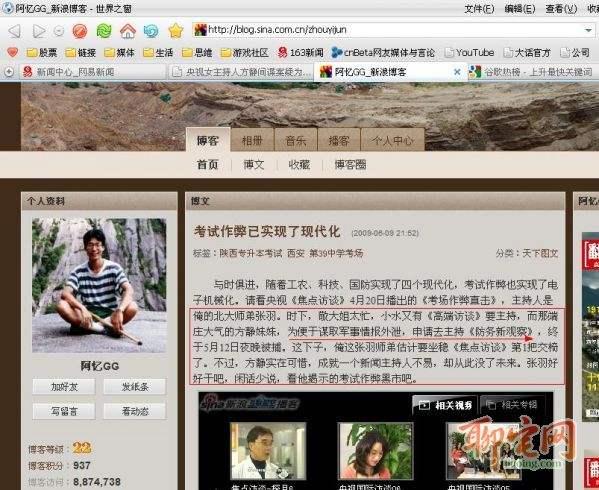Open the 查看(V) menu
The image size is (599, 490).
[x=561, y=8]
